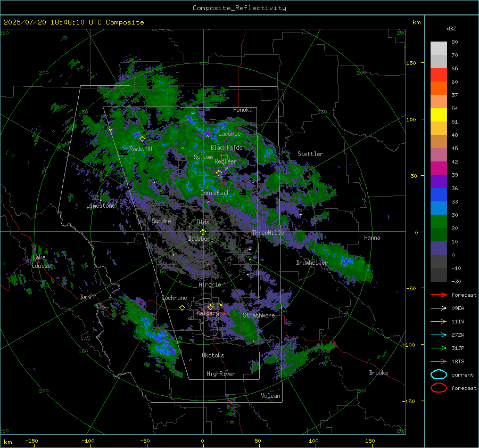The height and width of the screenshot is (448, 479).
Task: Click the Calgary city label
Action: (x=208, y=313)
